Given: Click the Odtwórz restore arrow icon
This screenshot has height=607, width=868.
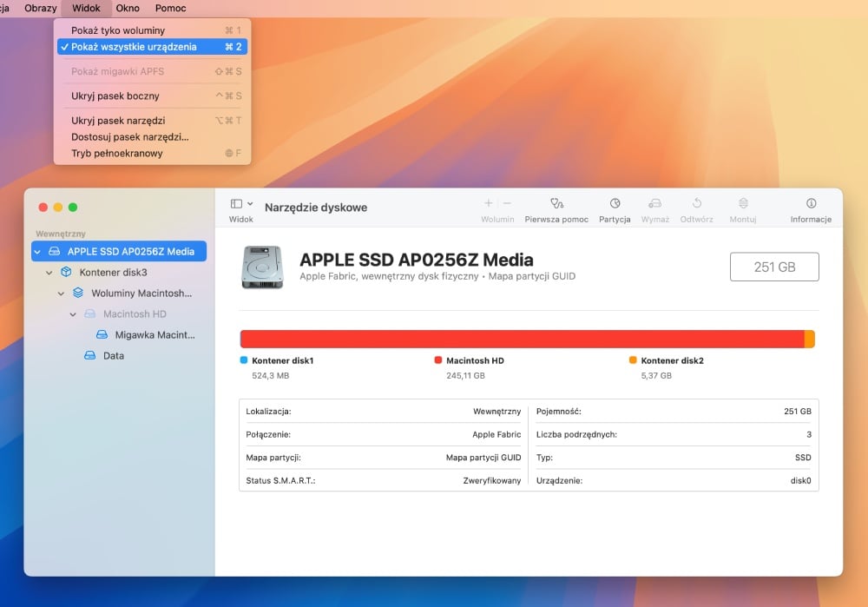Looking at the screenshot, I should point(697,203).
